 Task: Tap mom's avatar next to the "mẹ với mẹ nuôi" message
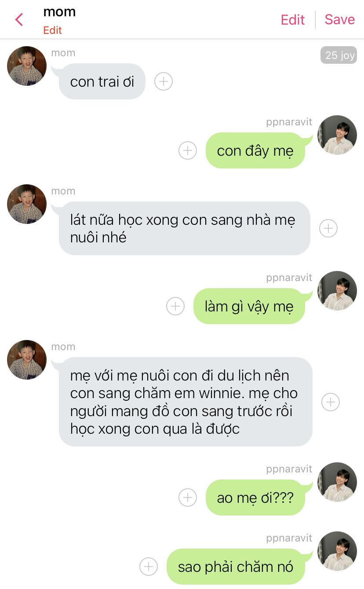coord(27,360)
